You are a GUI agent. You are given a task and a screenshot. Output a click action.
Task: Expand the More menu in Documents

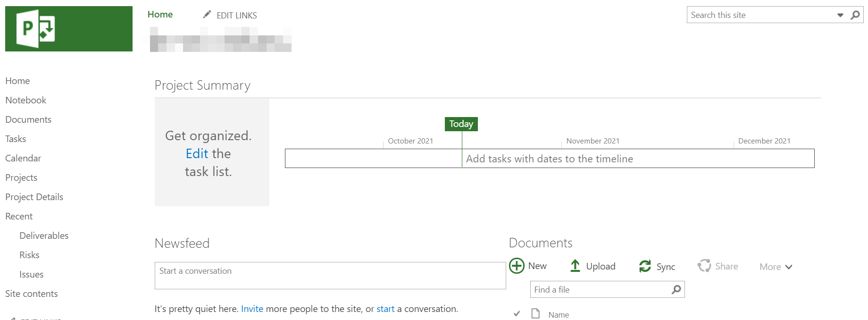click(776, 267)
